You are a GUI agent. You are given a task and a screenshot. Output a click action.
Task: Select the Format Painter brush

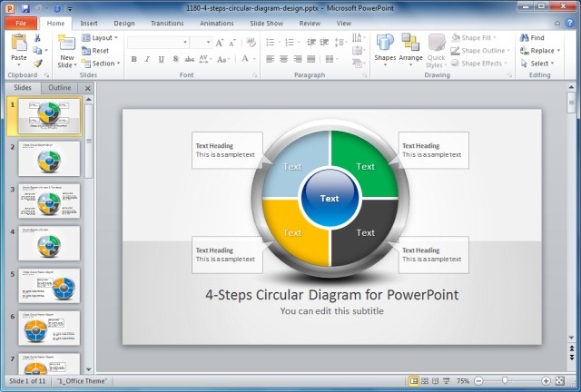[x=37, y=64]
